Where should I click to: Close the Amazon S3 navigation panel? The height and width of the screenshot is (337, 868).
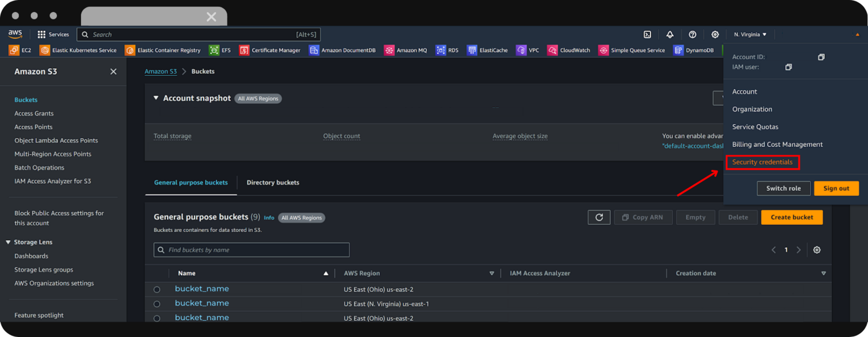coord(113,72)
